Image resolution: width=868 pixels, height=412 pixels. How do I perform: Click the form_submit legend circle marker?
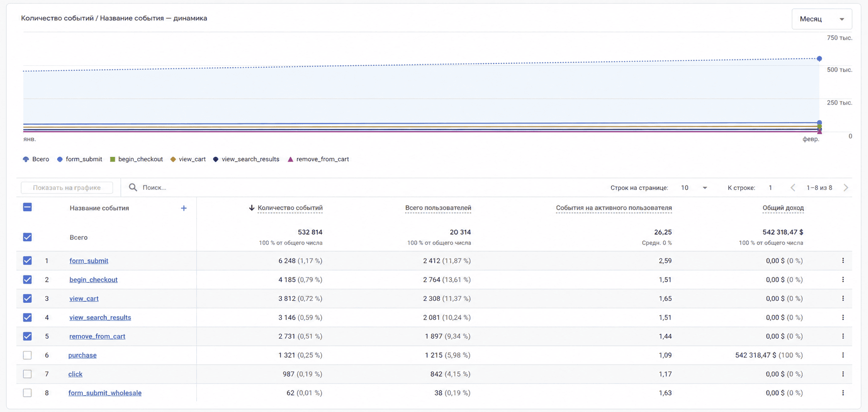pyautogui.click(x=60, y=159)
